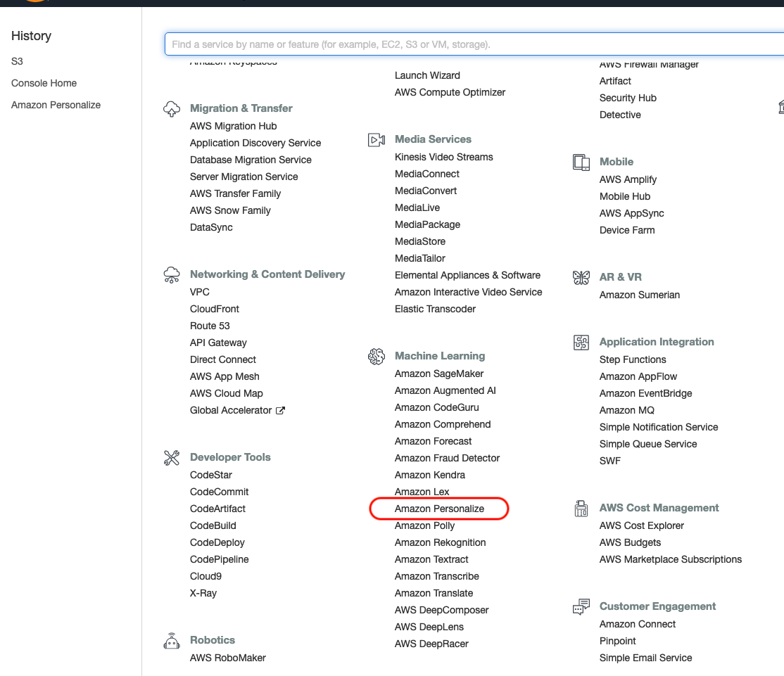Screen dimensions: 784x676
Task: Click the Developer Tools wrench icon
Action: point(172,458)
